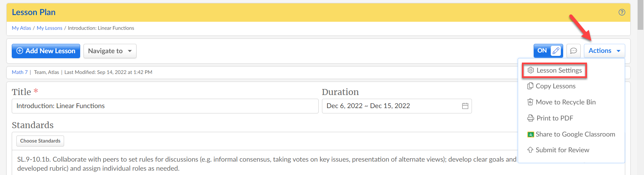644x175 pixels.
Task: Toggle the ON edit mode switch
Action: (x=548, y=51)
